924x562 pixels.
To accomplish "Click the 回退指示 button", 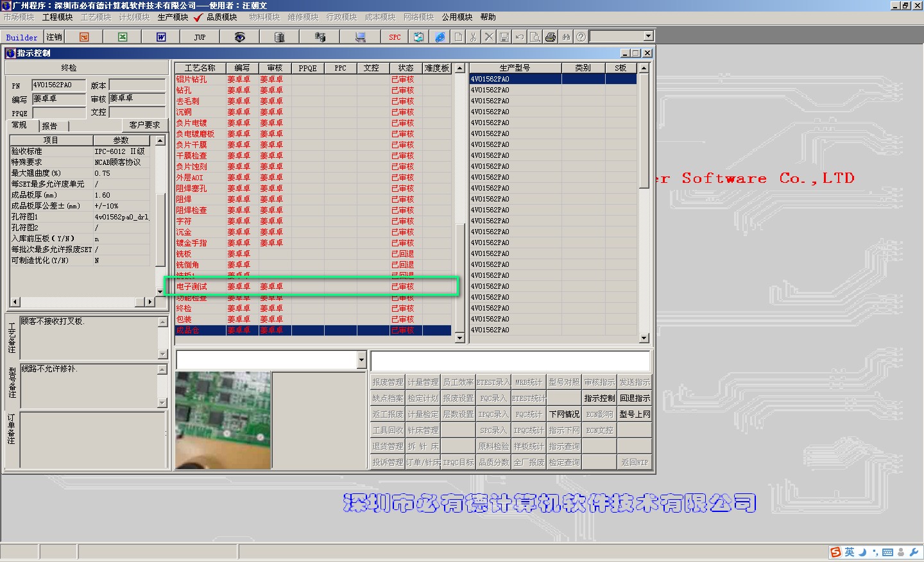I will pyautogui.click(x=635, y=398).
